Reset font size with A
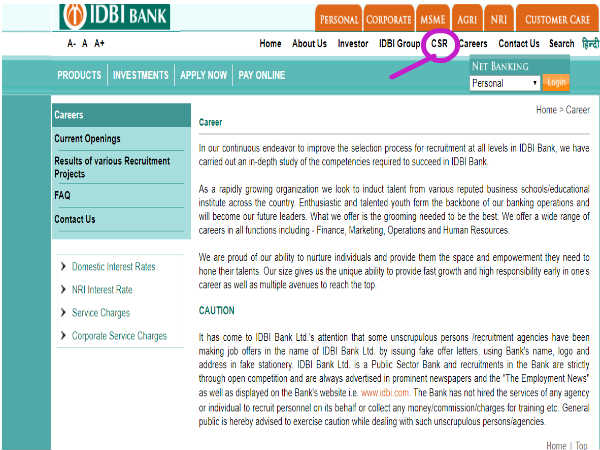Screen dimensions: 600x450 85,43
